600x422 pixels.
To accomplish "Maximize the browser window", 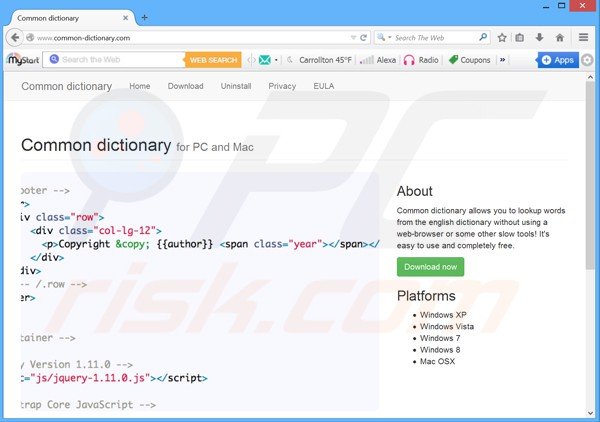I will (561, 6).
